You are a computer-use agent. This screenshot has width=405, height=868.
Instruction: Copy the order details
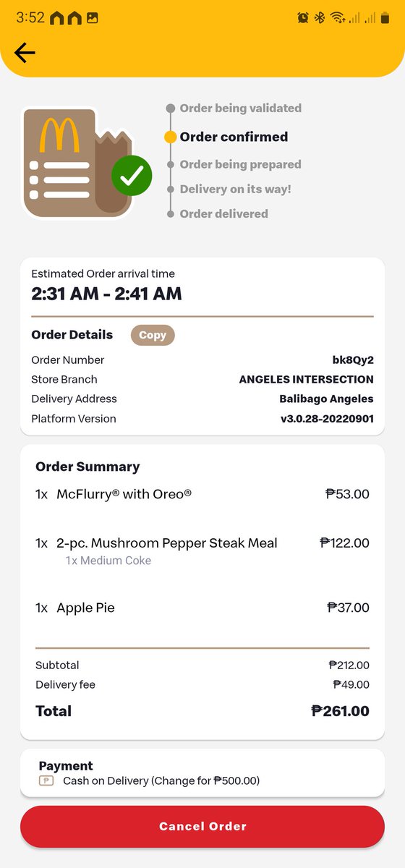coord(153,335)
